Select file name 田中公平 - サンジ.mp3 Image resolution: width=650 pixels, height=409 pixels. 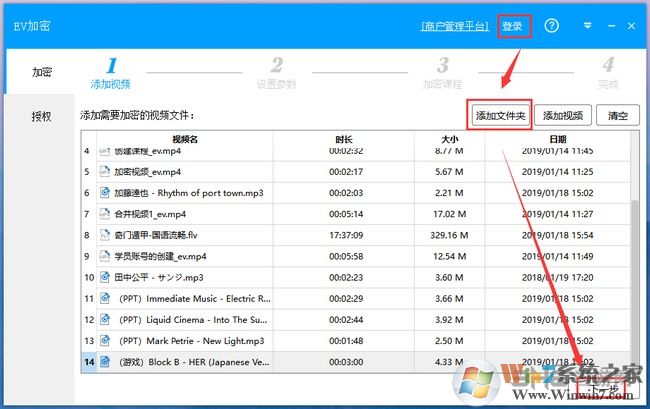tap(159, 277)
